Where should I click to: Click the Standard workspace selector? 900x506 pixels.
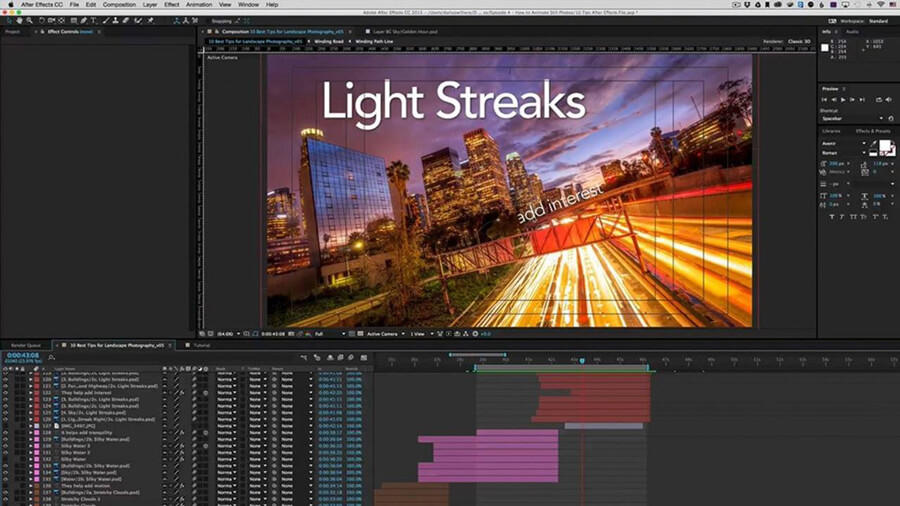pyautogui.click(x=878, y=21)
